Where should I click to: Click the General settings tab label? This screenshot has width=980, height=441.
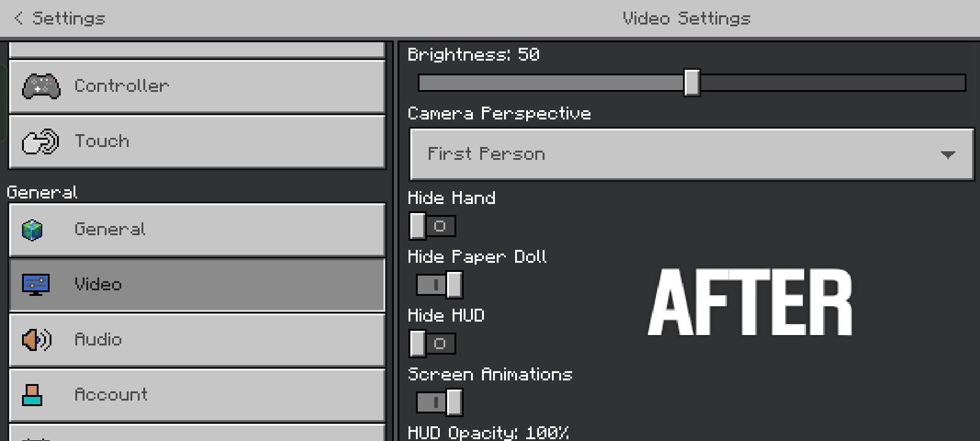110,230
